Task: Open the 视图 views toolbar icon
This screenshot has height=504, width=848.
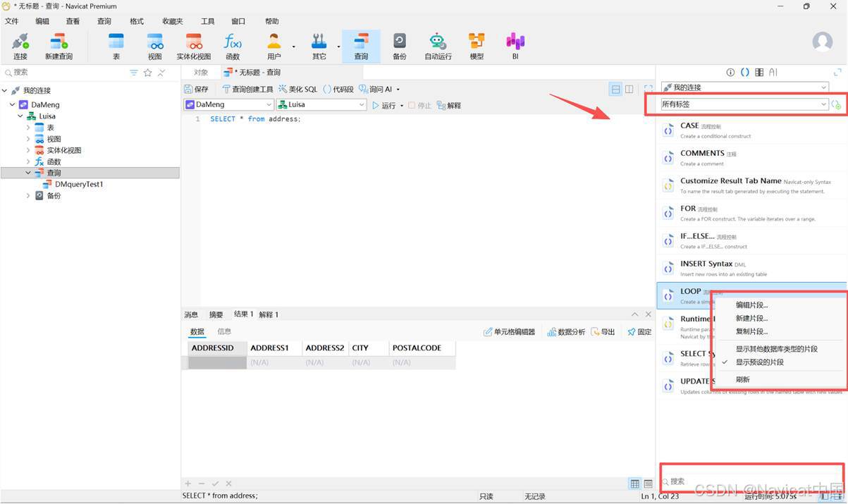Action: (155, 47)
